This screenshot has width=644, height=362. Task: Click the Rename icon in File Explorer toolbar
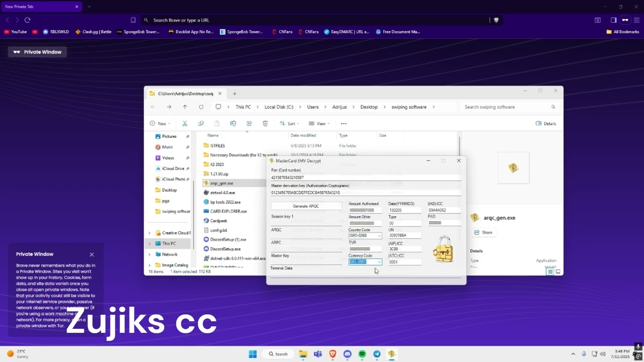pyautogui.click(x=233, y=124)
